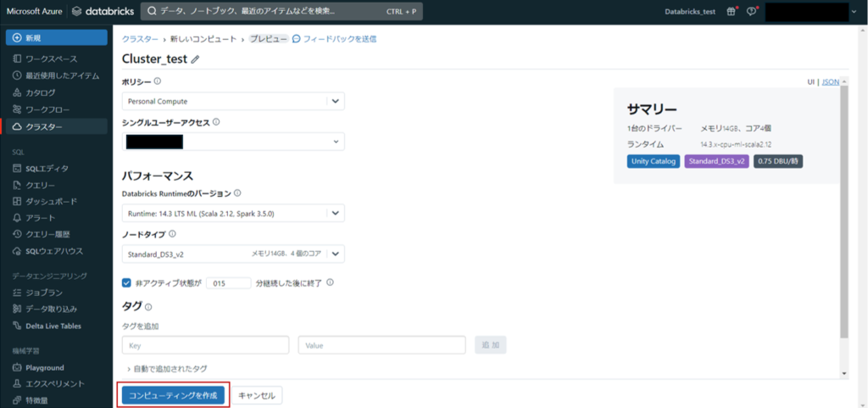This screenshot has height=408, width=868.
Task: Click the tag Key input field
Action: (x=206, y=345)
